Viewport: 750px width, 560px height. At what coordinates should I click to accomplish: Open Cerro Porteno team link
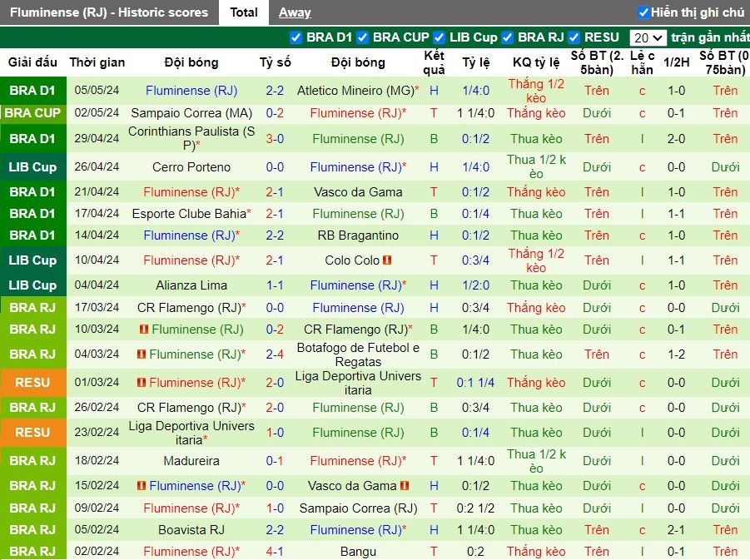(191, 167)
